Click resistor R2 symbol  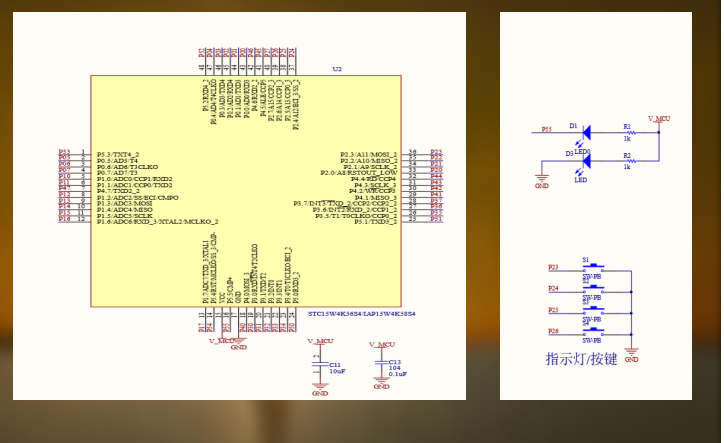click(x=630, y=161)
